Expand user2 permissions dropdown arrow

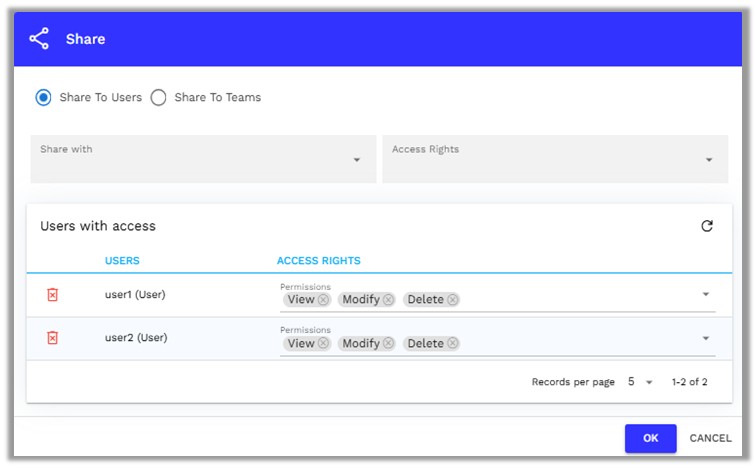tap(705, 338)
